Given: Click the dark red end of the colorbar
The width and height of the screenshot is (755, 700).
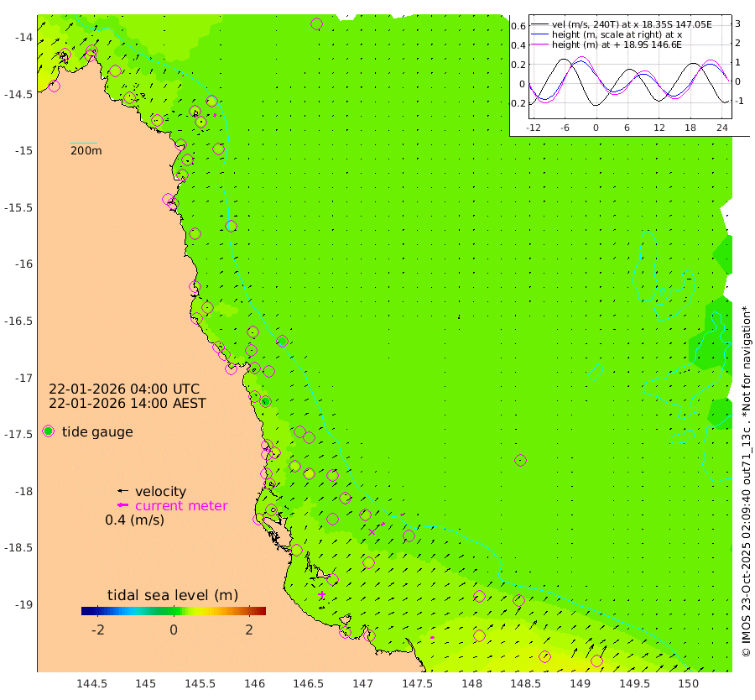Looking at the screenshot, I should 263,611.
